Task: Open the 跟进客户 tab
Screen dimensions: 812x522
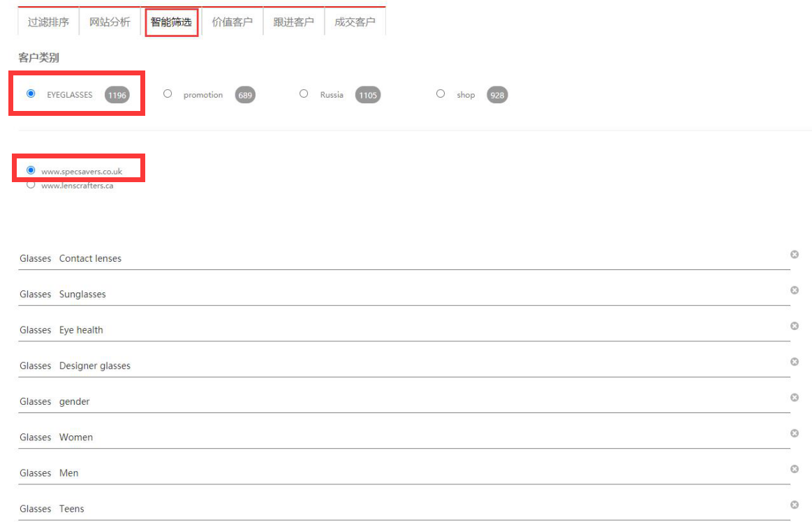Action: 293,22
